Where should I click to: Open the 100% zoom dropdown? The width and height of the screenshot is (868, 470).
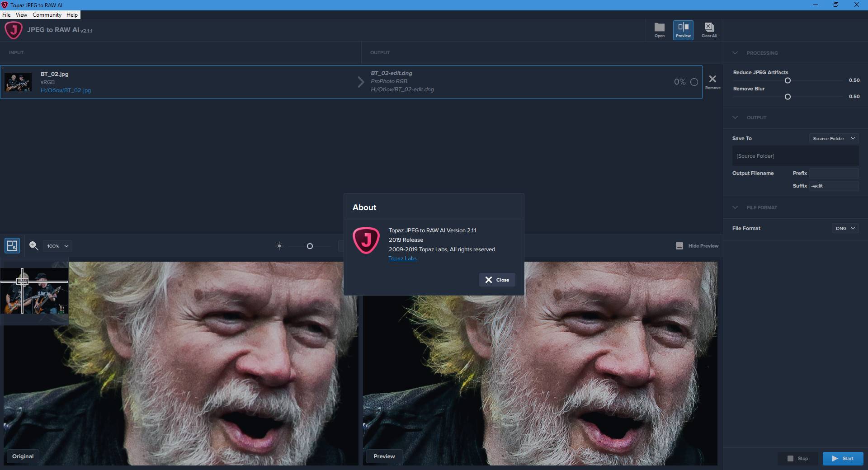pos(58,246)
